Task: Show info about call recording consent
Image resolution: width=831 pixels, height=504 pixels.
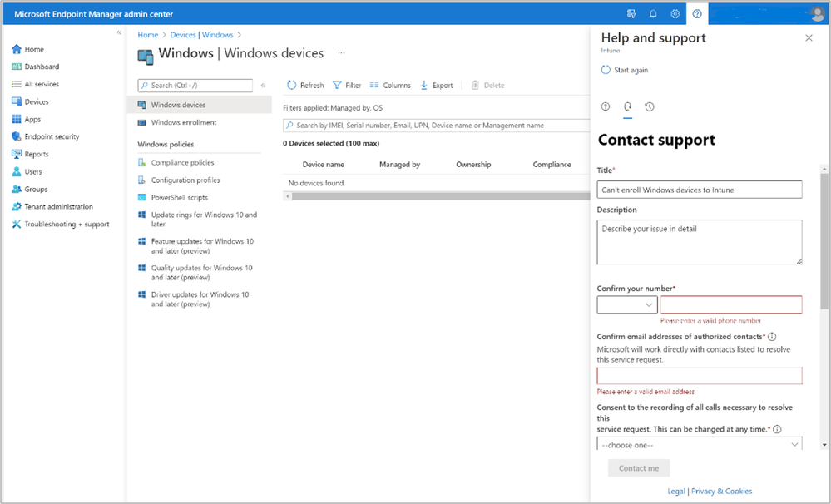Action: point(777,429)
